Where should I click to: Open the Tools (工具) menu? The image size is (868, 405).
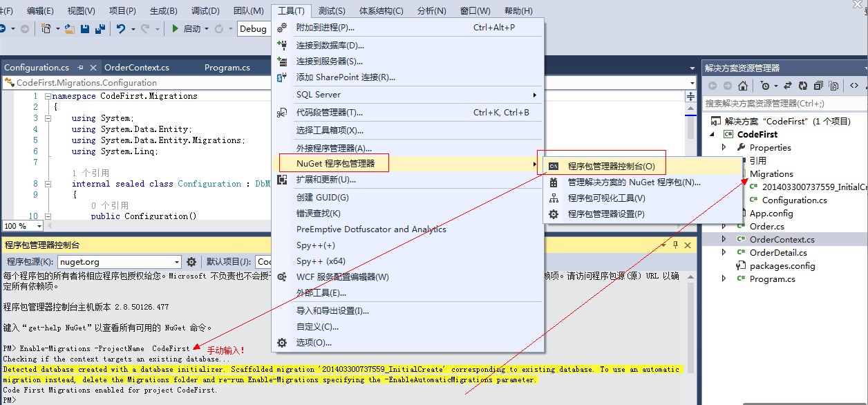click(x=291, y=10)
